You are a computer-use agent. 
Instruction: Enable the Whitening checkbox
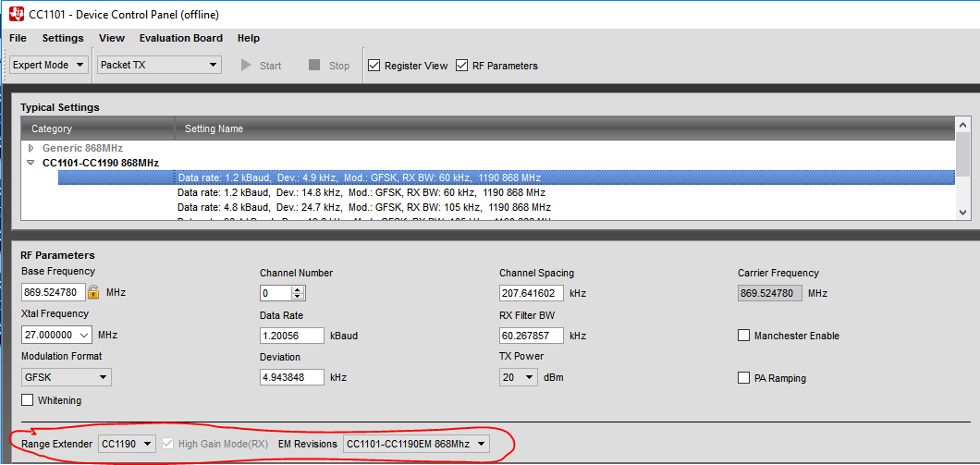coord(28,400)
